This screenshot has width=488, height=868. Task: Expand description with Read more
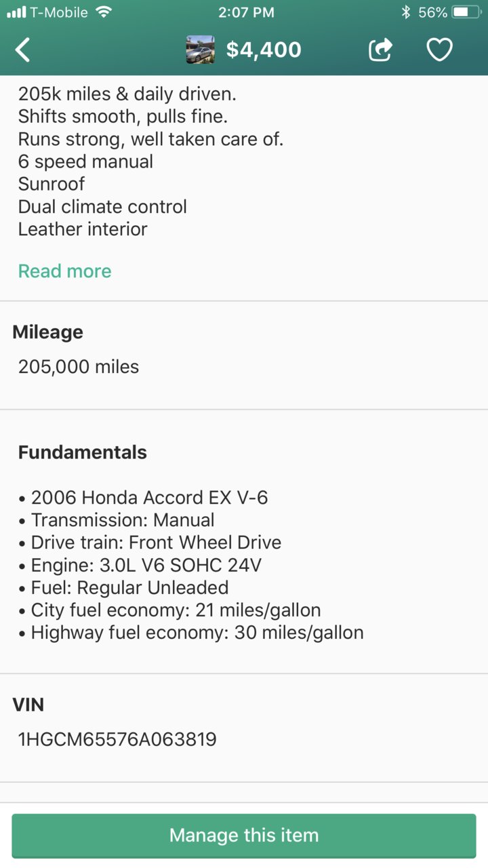coord(64,271)
